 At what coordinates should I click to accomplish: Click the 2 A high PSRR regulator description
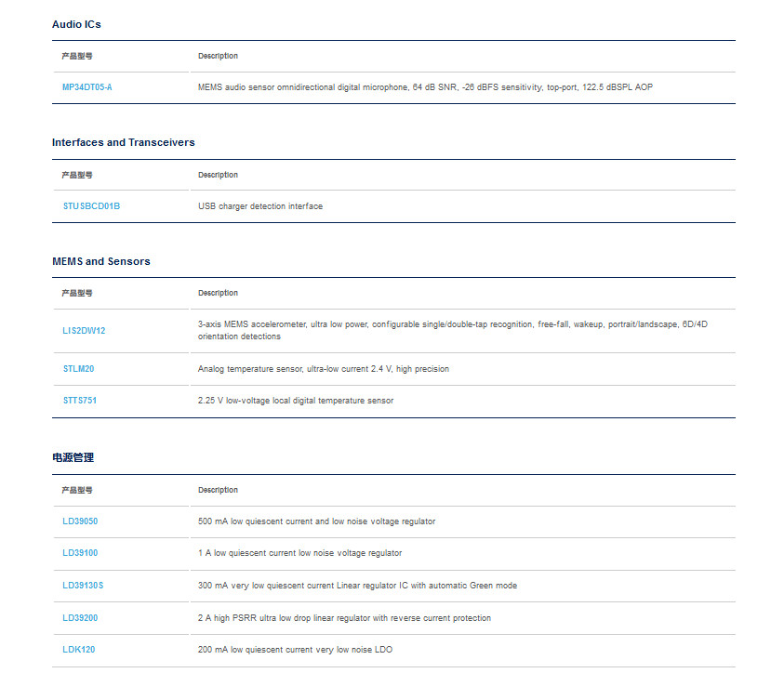[344, 618]
